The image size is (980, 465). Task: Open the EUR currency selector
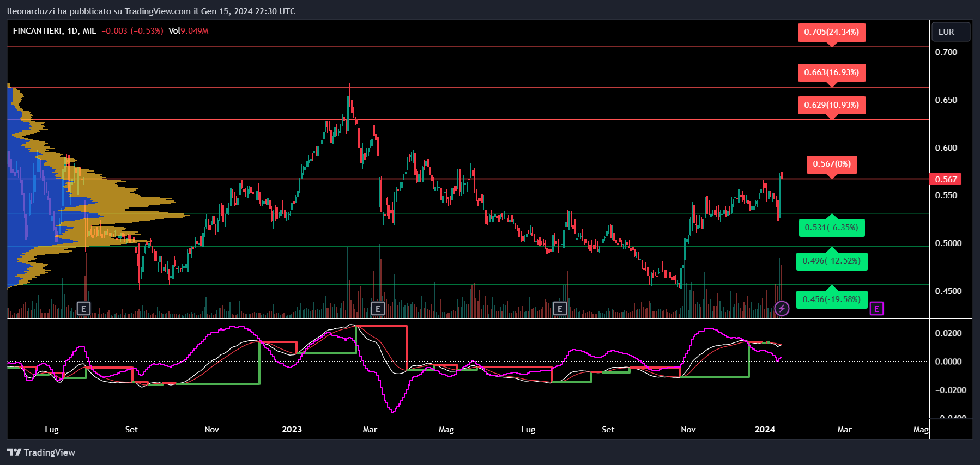pos(951,32)
